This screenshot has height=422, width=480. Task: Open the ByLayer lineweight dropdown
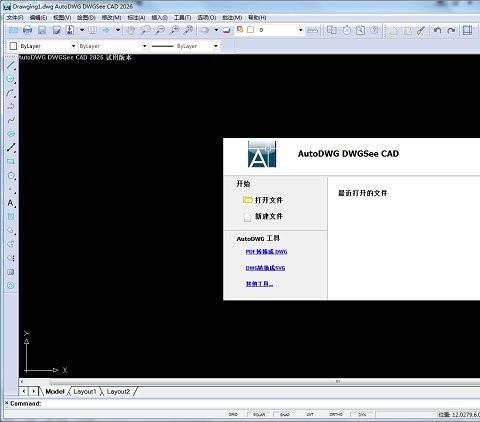click(216, 46)
